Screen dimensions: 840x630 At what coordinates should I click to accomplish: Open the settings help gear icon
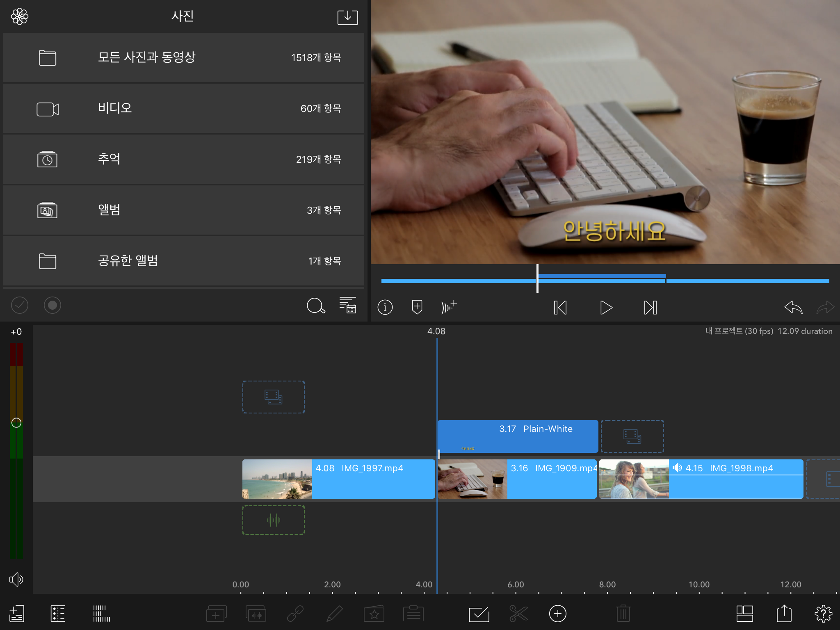(823, 614)
